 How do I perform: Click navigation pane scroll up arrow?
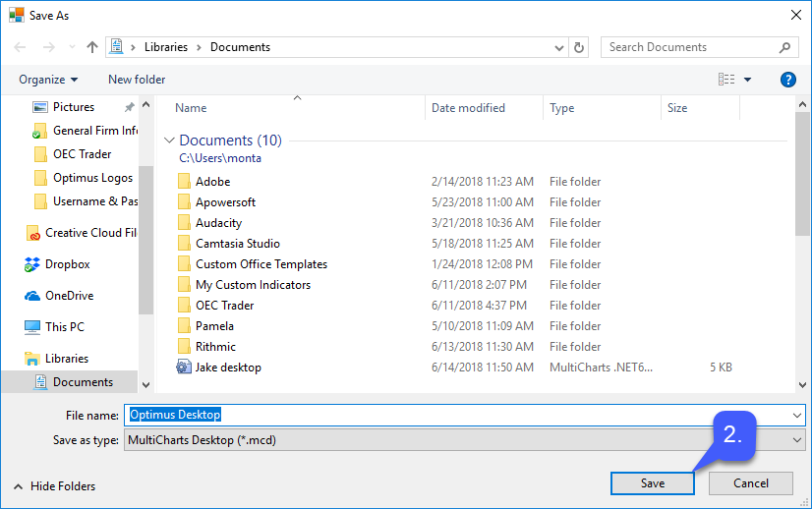(x=146, y=104)
